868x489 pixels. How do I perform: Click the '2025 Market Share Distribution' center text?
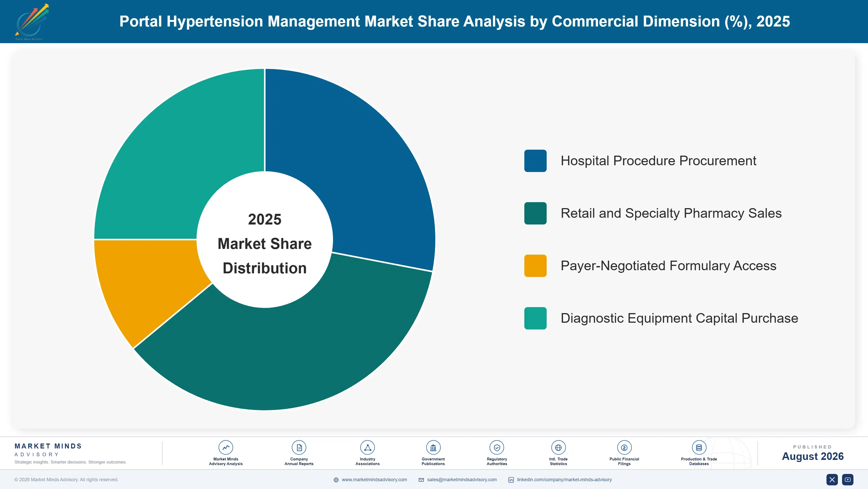(x=265, y=243)
